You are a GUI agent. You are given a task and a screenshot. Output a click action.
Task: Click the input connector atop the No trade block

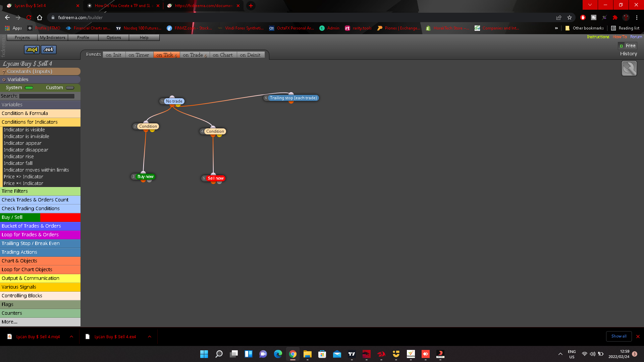172,98
